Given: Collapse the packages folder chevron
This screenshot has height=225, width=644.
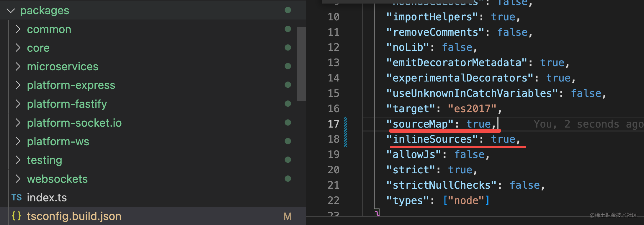Looking at the screenshot, I should pyautogui.click(x=11, y=11).
